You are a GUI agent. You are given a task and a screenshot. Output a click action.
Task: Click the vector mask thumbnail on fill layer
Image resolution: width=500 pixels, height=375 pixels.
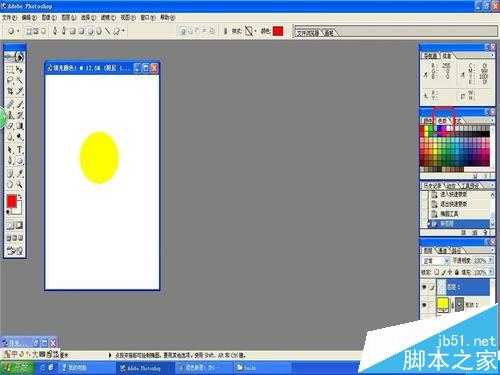coord(459,304)
